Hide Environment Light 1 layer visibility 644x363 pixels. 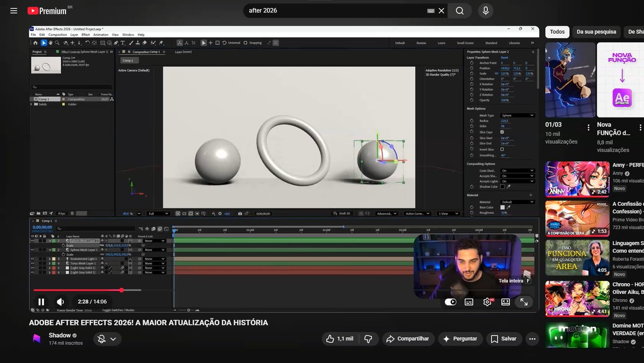click(32, 259)
